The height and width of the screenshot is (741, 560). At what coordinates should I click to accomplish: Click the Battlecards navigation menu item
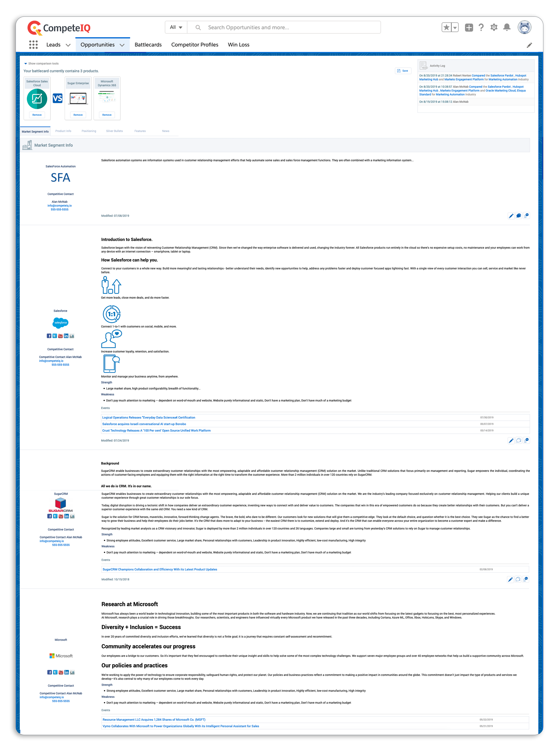[147, 44]
